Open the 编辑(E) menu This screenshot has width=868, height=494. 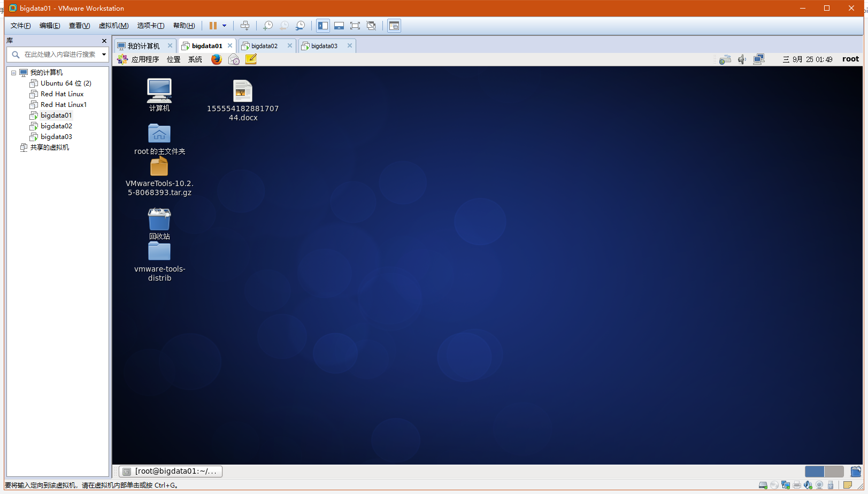(x=50, y=26)
